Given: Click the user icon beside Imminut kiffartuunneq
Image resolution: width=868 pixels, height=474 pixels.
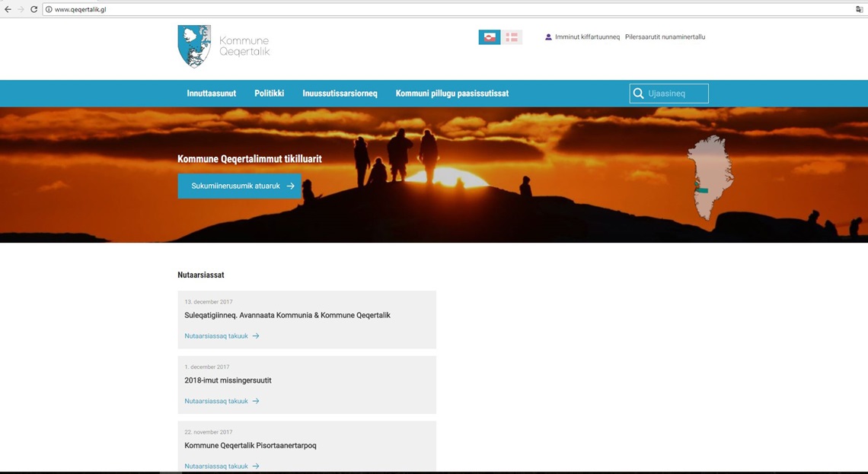Looking at the screenshot, I should click(x=548, y=37).
